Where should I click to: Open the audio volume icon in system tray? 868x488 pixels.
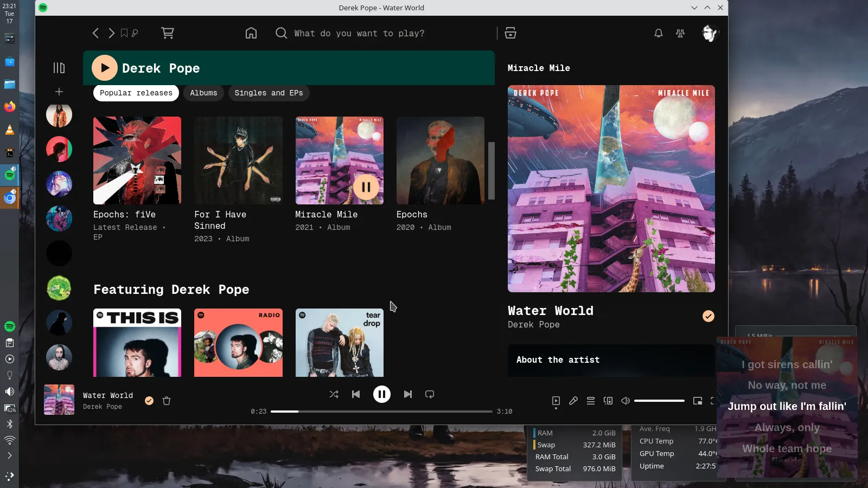10,391
